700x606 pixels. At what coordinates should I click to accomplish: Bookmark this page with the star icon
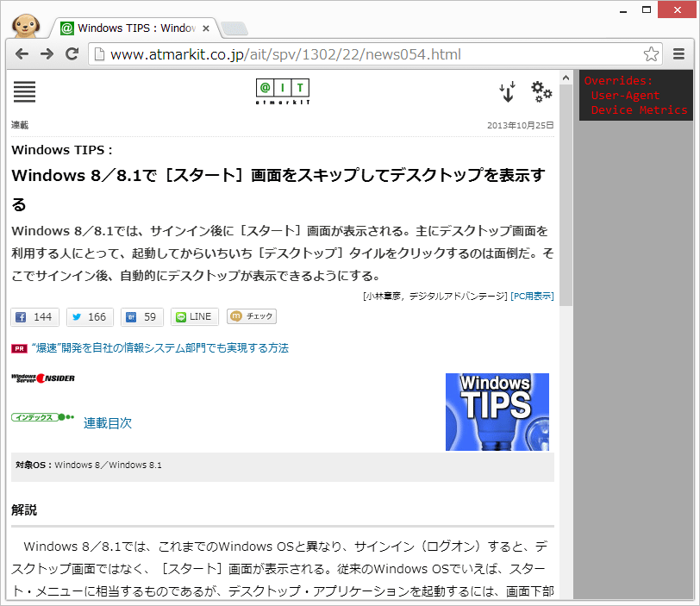pos(651,54)
